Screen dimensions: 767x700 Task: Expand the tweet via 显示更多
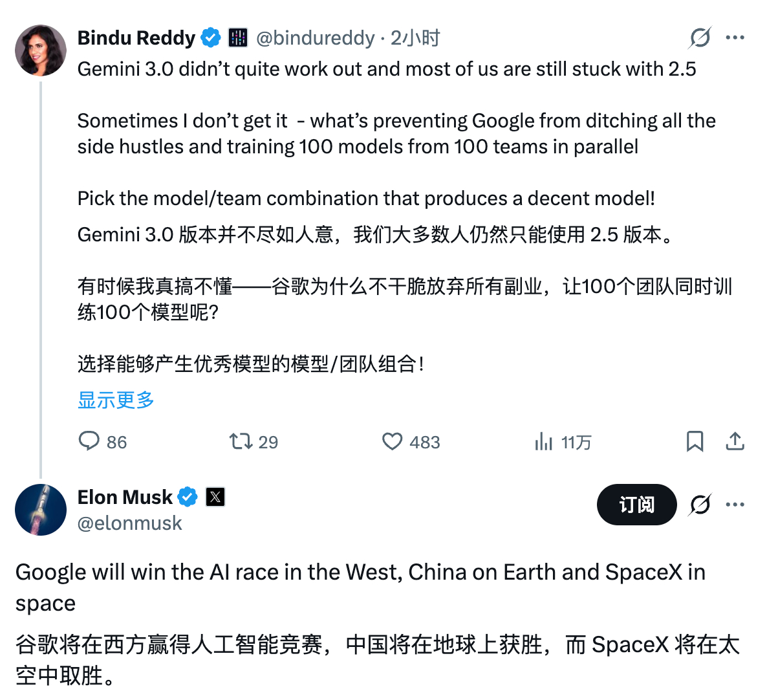[x=115, y=401]
